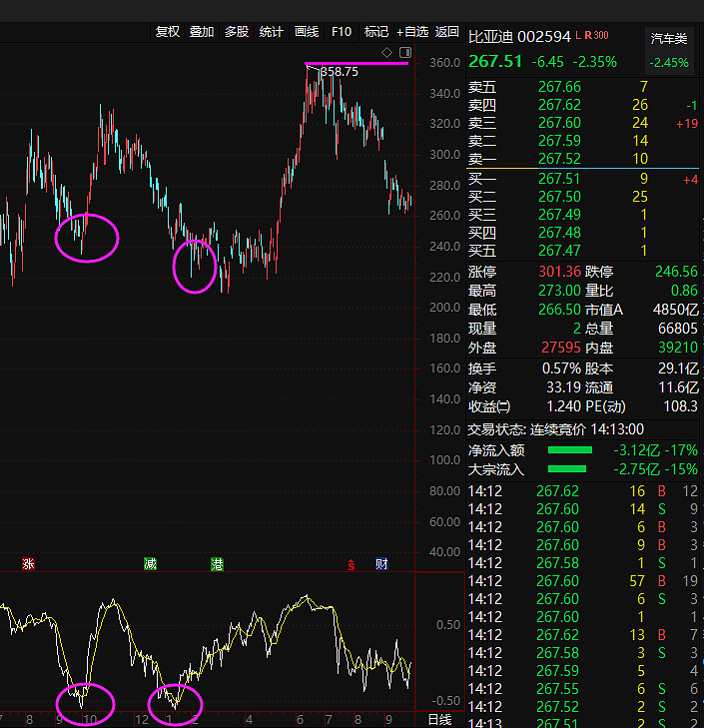Click the green 港 event marker
This screenshot has width=704, height=728.
click(217, 564)
